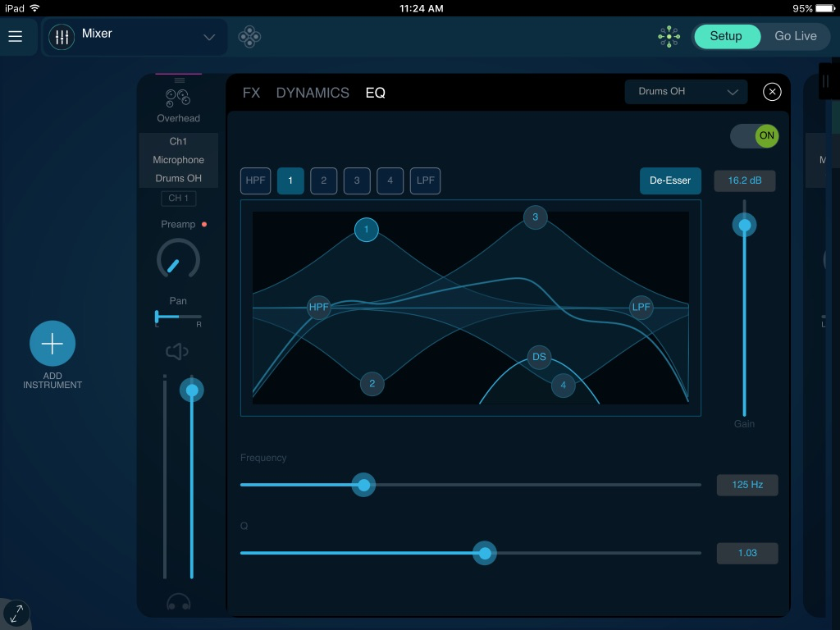This screenshot has height=630, width=840.
Task: Click the channel strip drag handle lines
Action: 180,80
